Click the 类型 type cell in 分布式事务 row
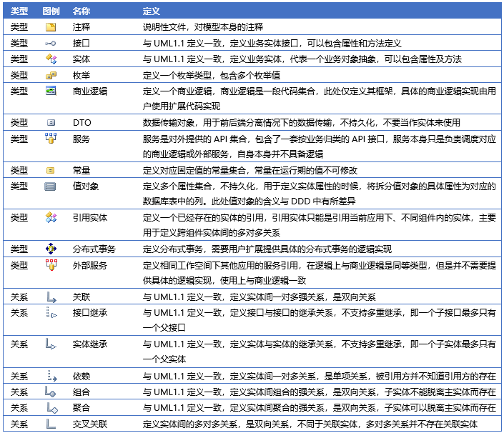The height and width of the screenshot is (433, 504). 19,249
